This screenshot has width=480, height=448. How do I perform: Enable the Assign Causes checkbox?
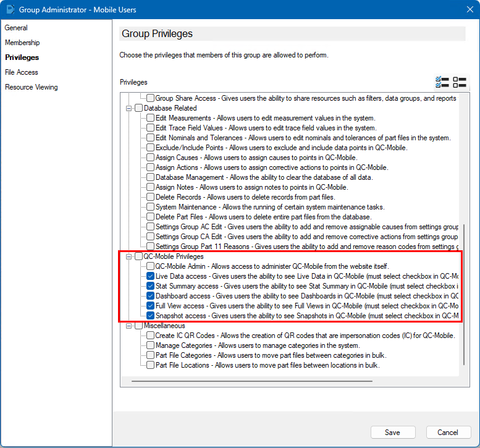pyautogui.click(x=150, y=158)
